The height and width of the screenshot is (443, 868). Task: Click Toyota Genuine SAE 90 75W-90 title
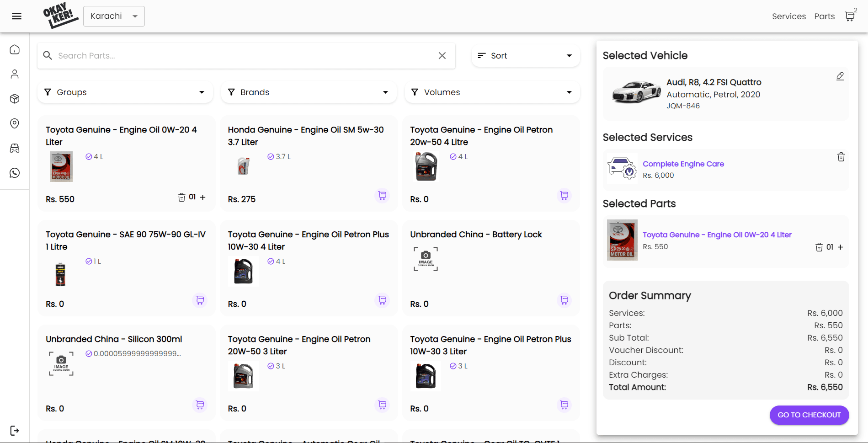[126, 240]
